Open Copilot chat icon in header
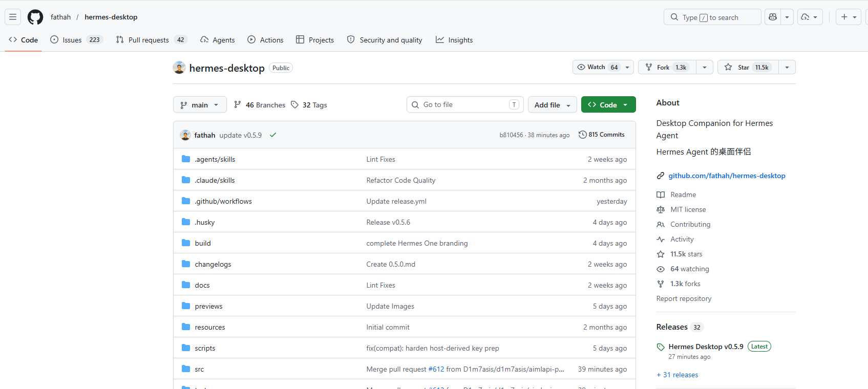 (773, 17)
